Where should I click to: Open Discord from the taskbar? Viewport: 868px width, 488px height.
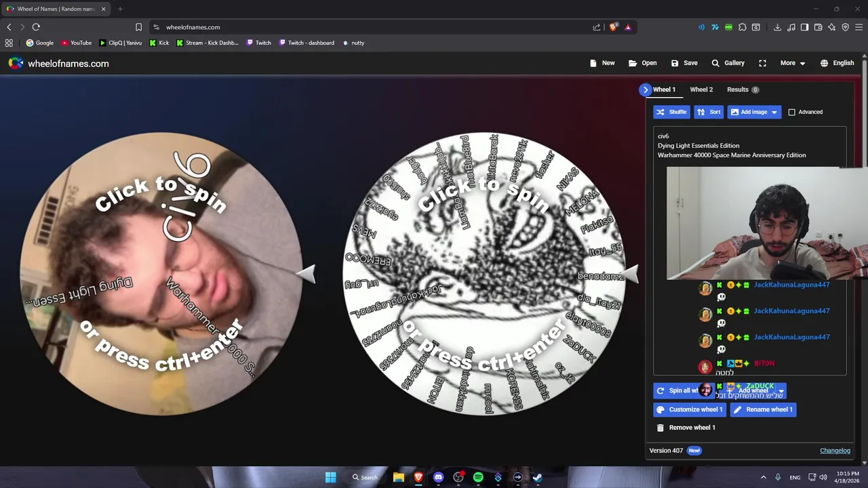click(438, 477)
